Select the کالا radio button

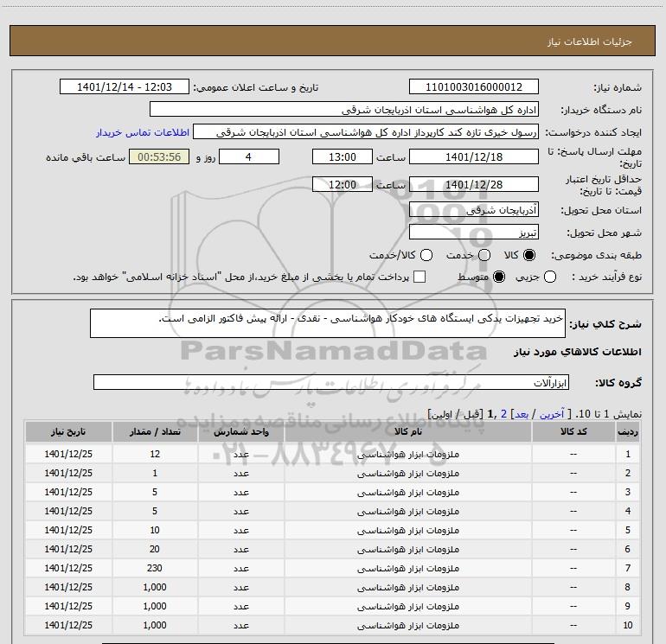[x=529, y=255]
